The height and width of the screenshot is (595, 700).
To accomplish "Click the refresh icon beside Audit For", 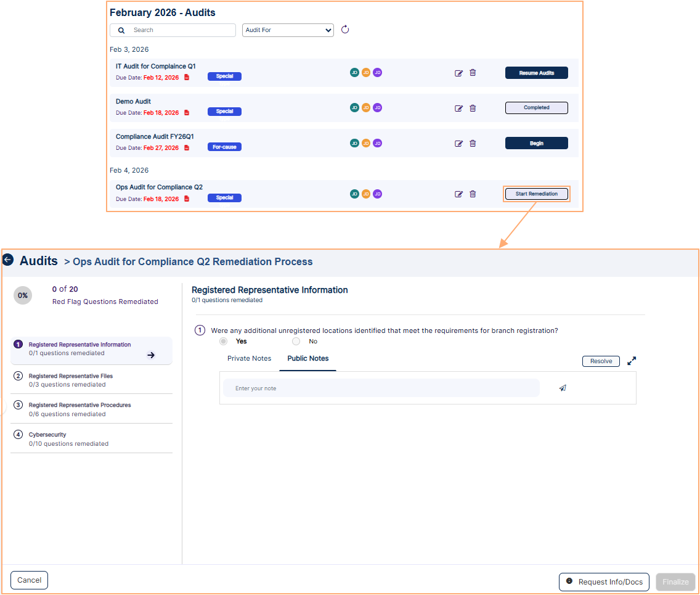I will click(x=345, y=30).
